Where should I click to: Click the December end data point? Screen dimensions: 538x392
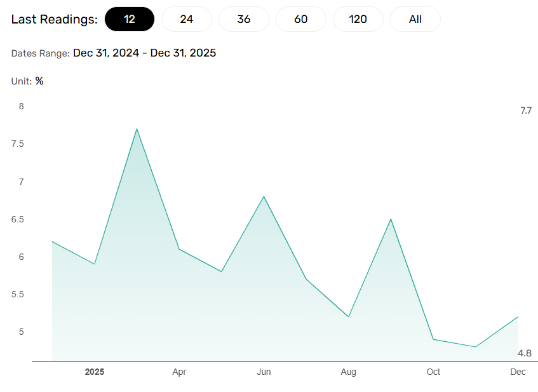coord(518,317)
